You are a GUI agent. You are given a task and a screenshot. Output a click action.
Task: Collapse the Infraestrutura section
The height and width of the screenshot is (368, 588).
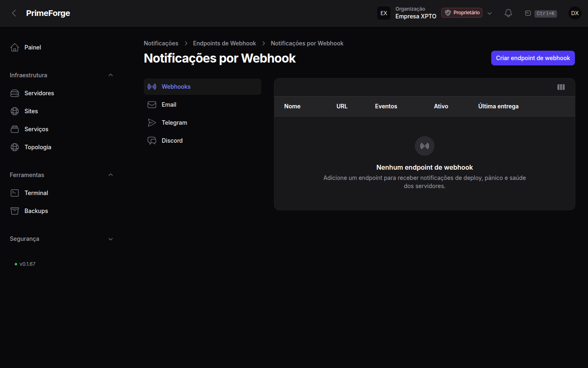pyautogui.click(x=111, y=75)
